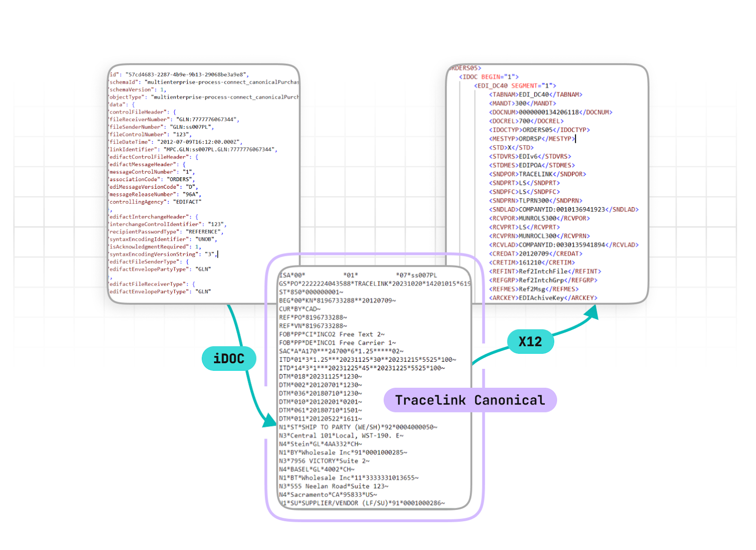Click the <TABNAM>EDI_DC40 line
Image resolution: width=756 pixels, height=550 pixels.
point(536,95)
